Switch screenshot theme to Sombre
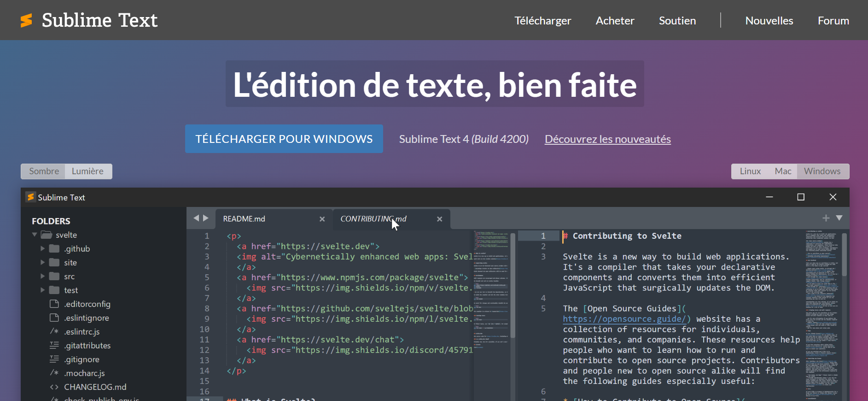Viewport: 868px width, 401px height. 44,171
